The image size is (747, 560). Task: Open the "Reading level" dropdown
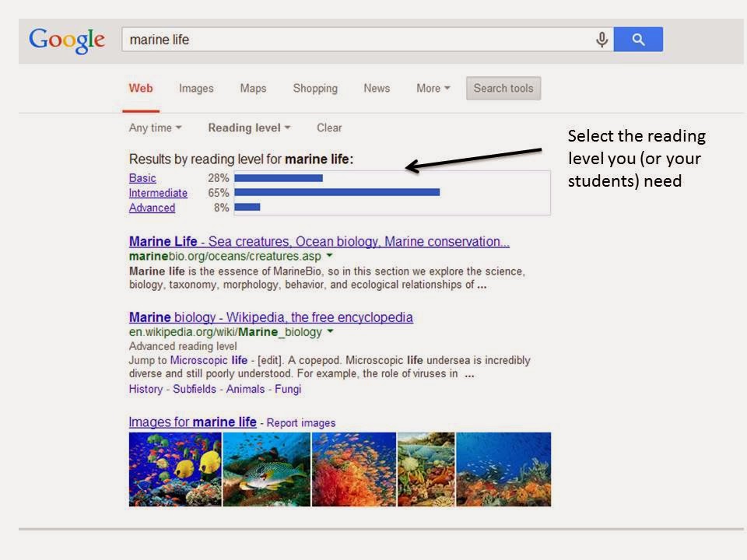click(247, 128)
